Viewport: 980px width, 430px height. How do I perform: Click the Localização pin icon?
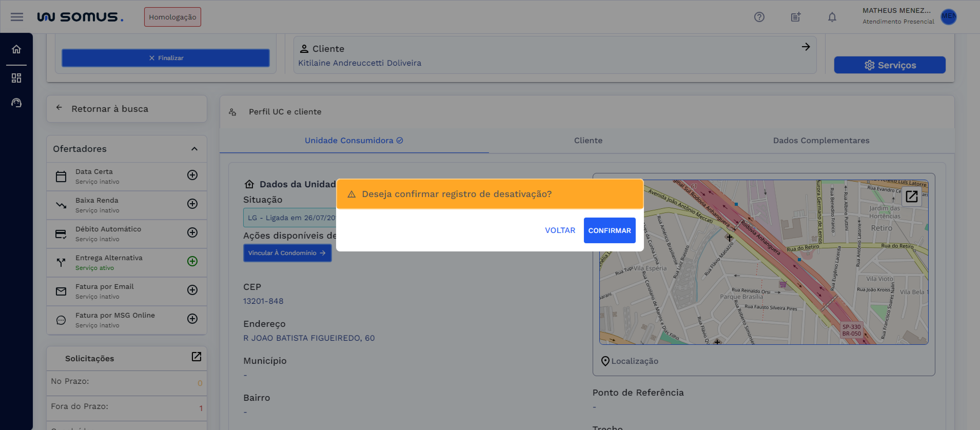(x=605, y=361)
